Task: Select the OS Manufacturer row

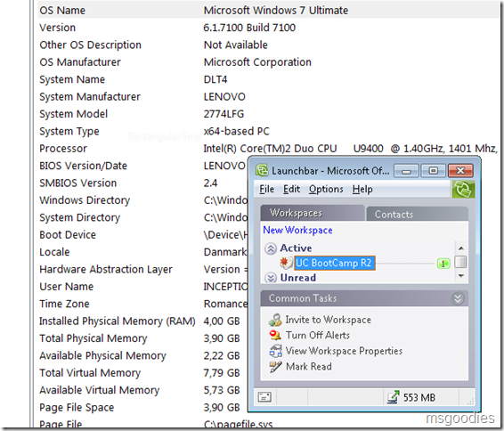Action: 268,62
